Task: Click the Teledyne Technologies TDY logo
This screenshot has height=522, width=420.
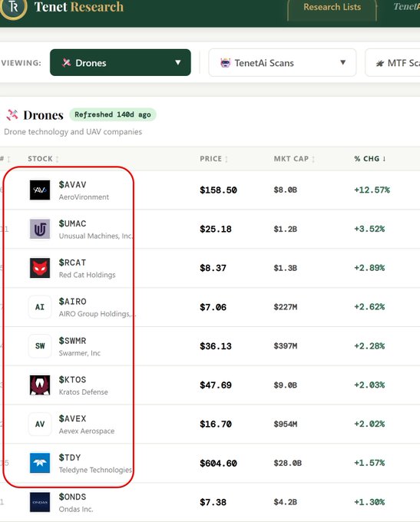Action: (x=40, y=463)
